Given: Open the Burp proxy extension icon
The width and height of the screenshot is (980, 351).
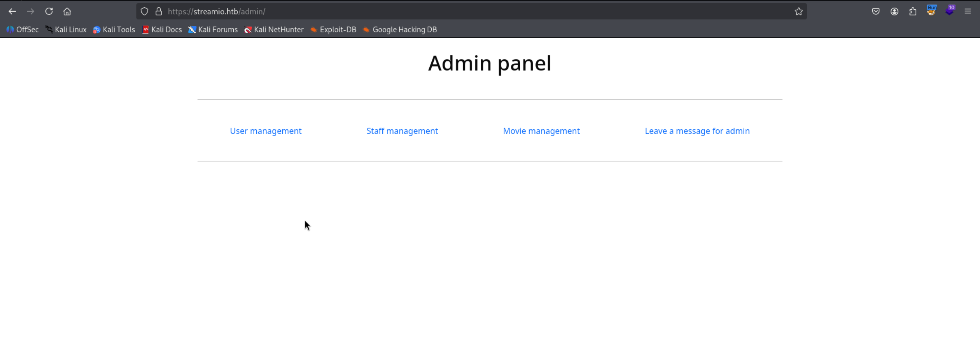Looking at the screenshot, I should 931,11.
